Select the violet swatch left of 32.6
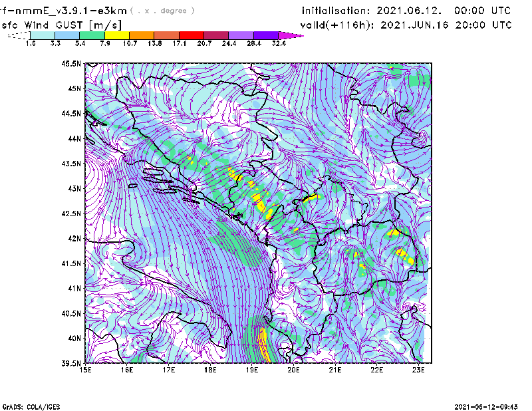This screenshot has height=411, width=532. point(265,35)
